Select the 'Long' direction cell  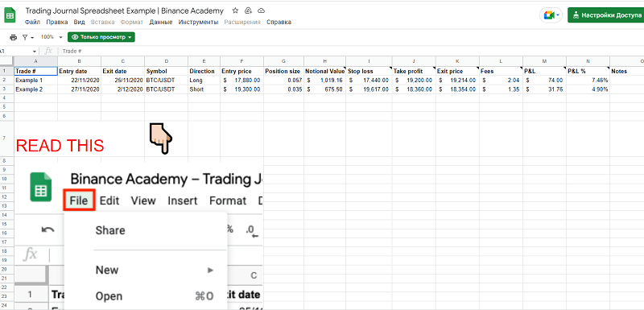point(204,80)
